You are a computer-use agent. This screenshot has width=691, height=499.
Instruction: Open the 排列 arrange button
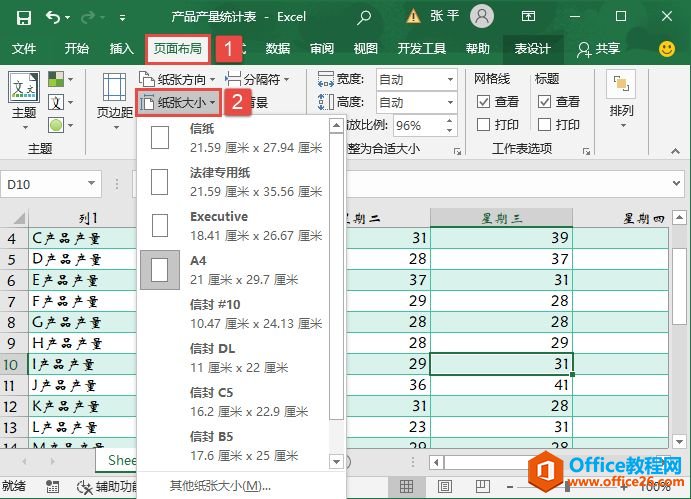click(x=621, y=100)
